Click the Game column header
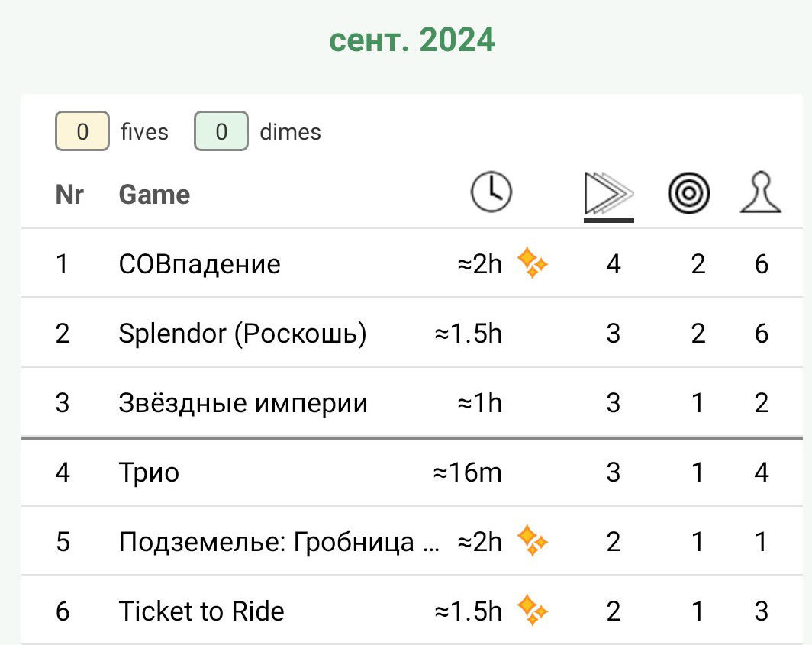 pos(153,193)
